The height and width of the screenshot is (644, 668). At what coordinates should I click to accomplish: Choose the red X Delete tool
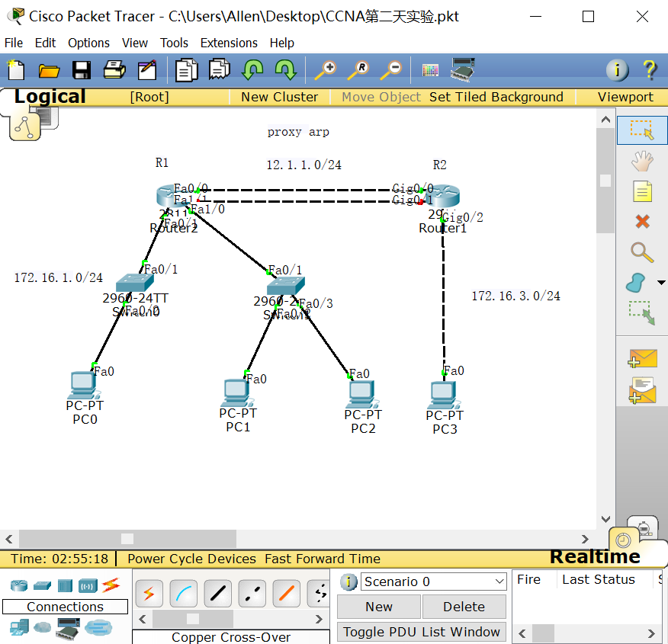click(x=642, y=221)
